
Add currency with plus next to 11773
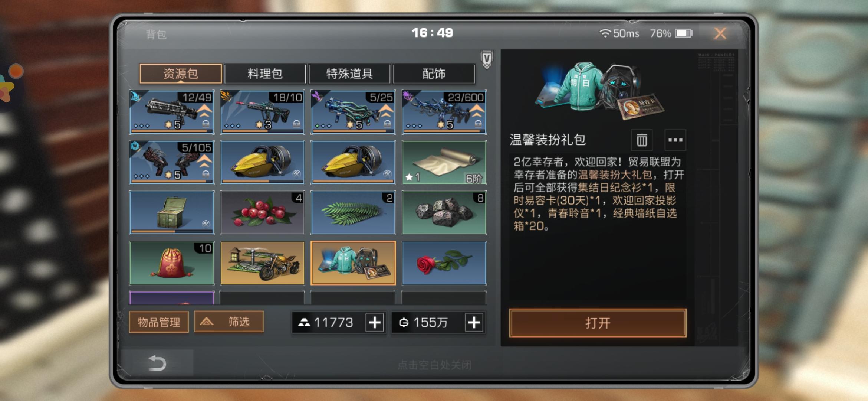click(x=375, y=322)
